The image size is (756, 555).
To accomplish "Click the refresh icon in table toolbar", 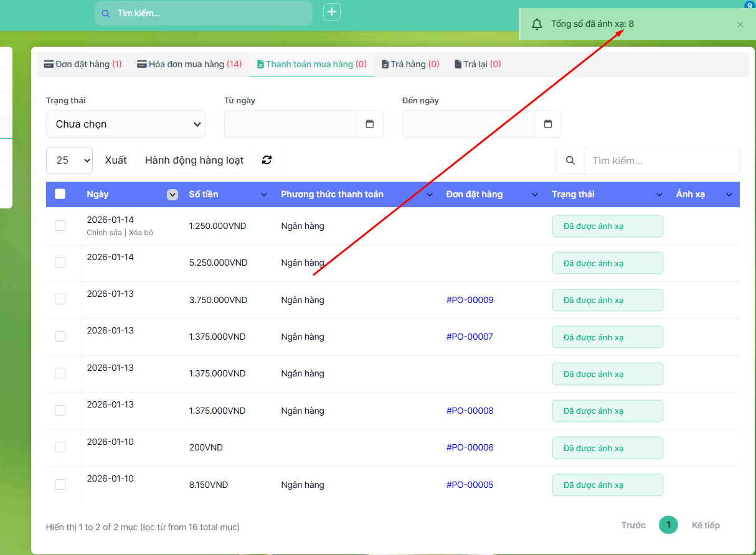I will click(x=267, y=160).
